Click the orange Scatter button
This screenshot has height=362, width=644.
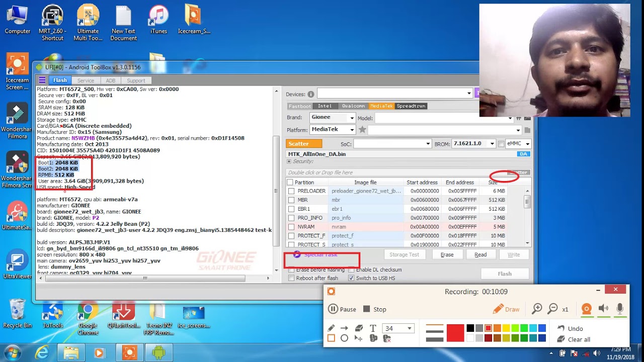coord(304,144)
